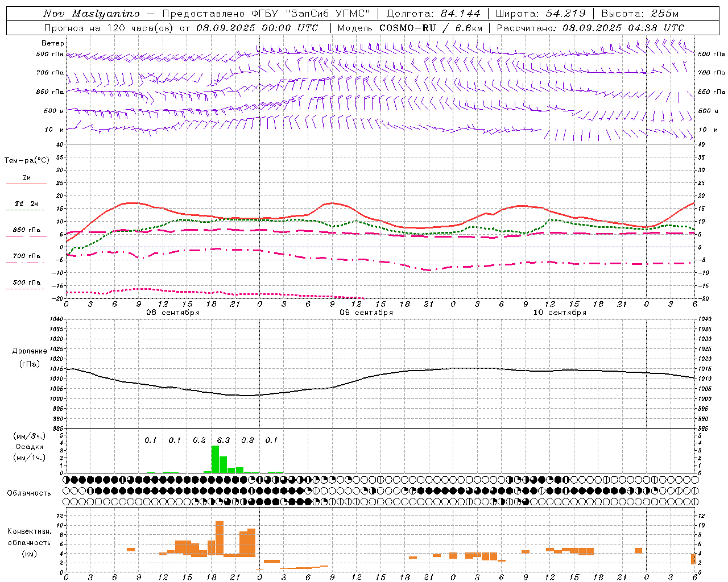Click the "(мм/1ч.)" precipitation unit label
The image size is (728, 582).
point(30,458)
